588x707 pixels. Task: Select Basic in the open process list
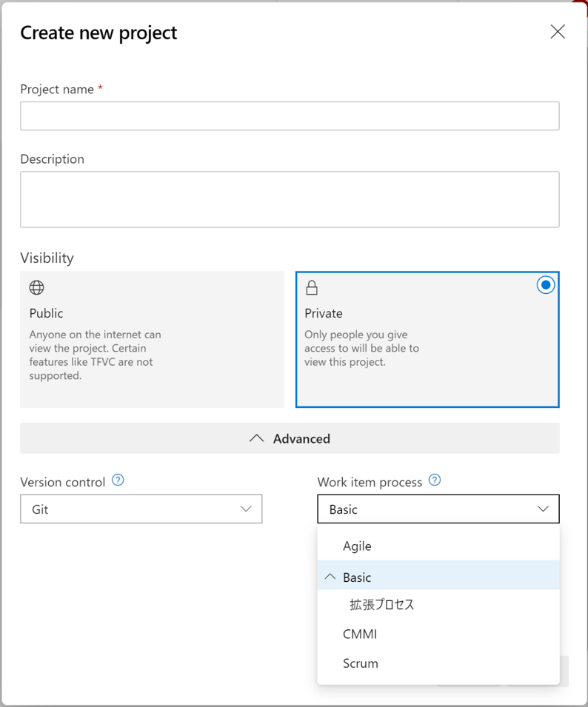357,576
